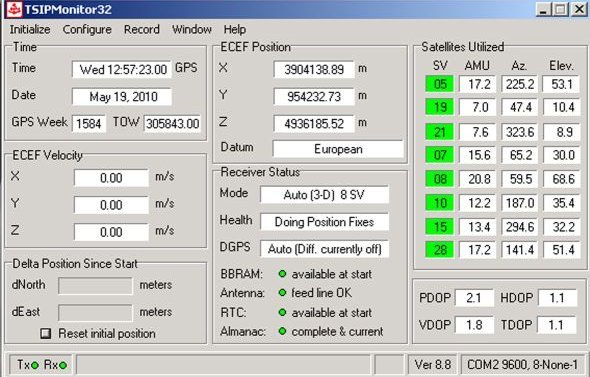This screenshot has height=377, width=590.
Task: Click the ECEF Velocity Z field
Action: coord(111,232)
